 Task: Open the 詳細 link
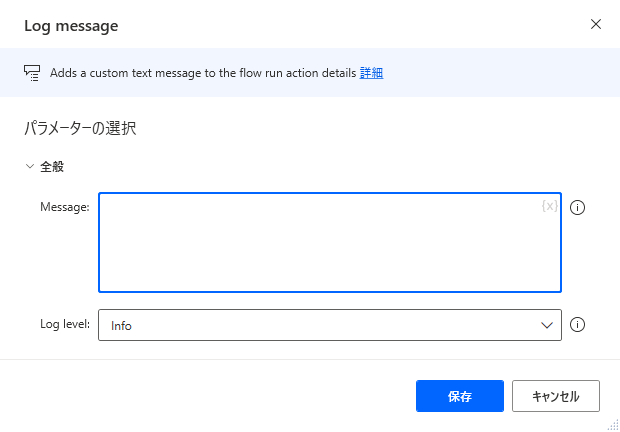pos(372,73)
